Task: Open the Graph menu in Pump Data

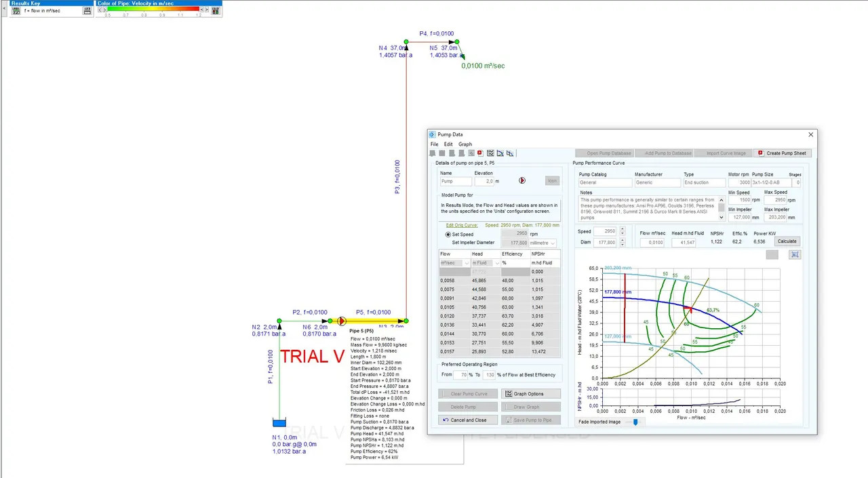Action: 465,144
